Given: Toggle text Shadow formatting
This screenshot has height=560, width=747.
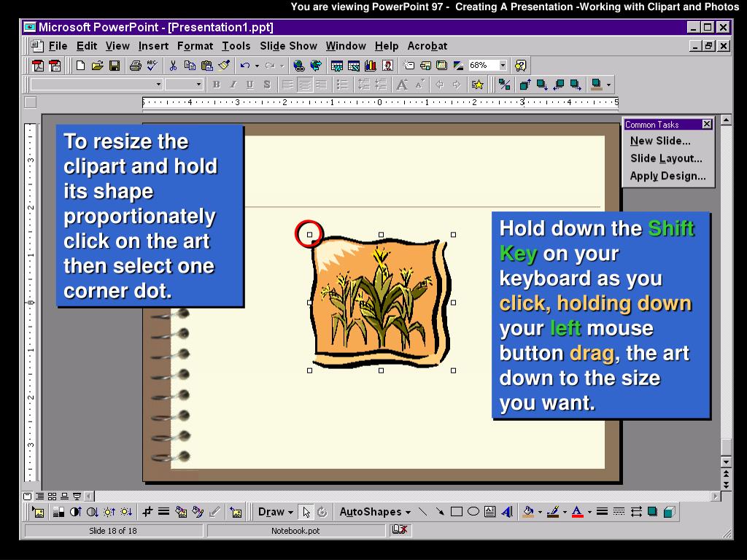Looking at the screenshot, I should point(267,85).
